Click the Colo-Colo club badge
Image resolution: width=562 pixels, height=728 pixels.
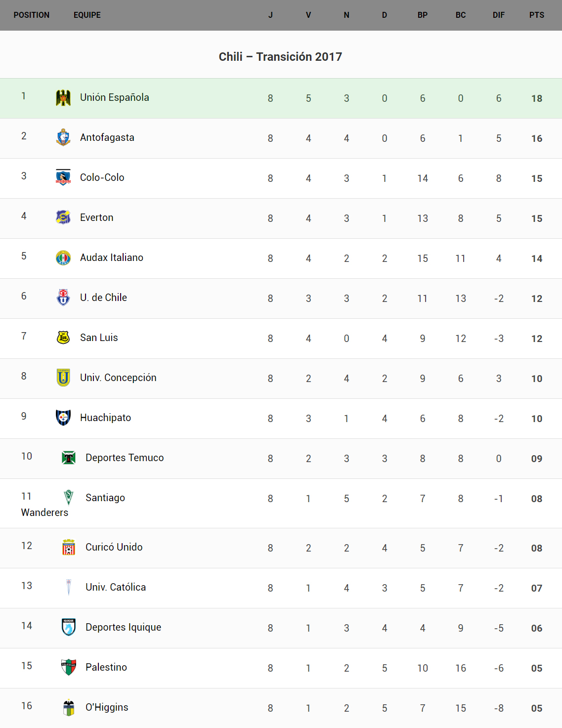pyautogui.click(x=63, y=177)
